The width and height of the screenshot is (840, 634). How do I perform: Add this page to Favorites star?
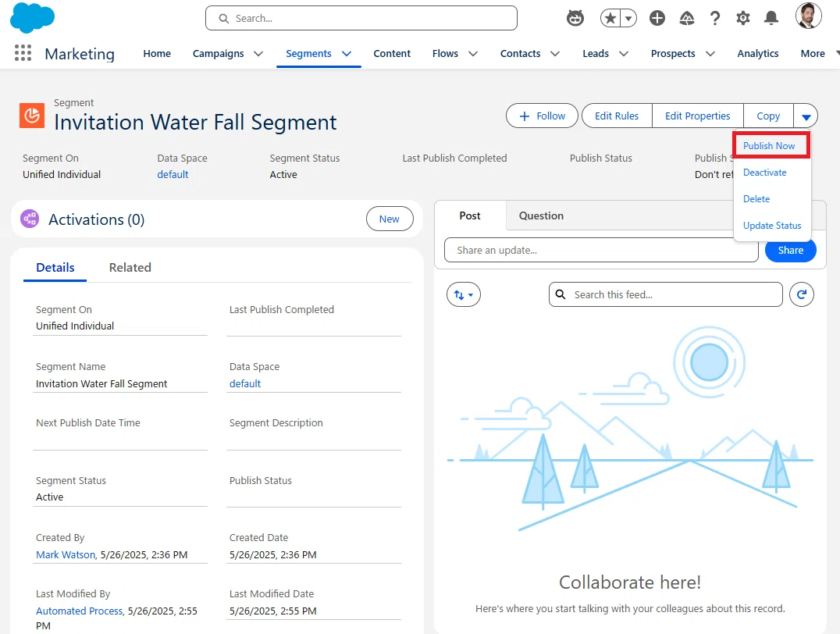pos(610,18)
